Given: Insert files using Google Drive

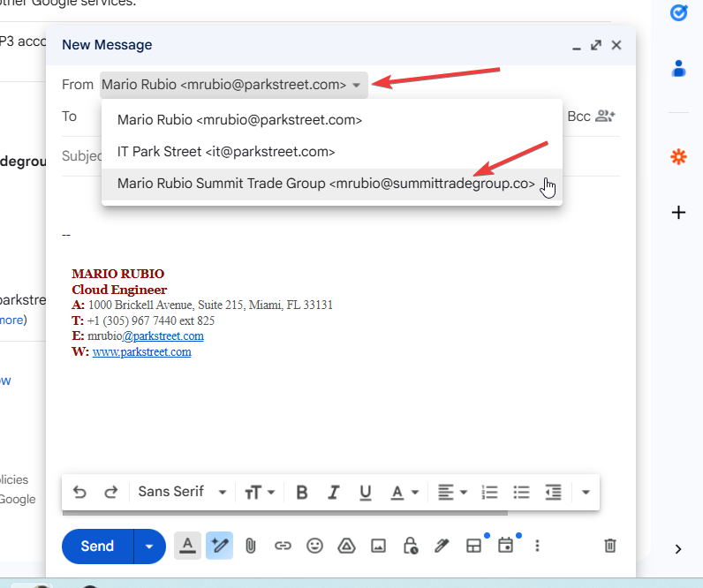Looking at the screenshot, I should [346, 546].
